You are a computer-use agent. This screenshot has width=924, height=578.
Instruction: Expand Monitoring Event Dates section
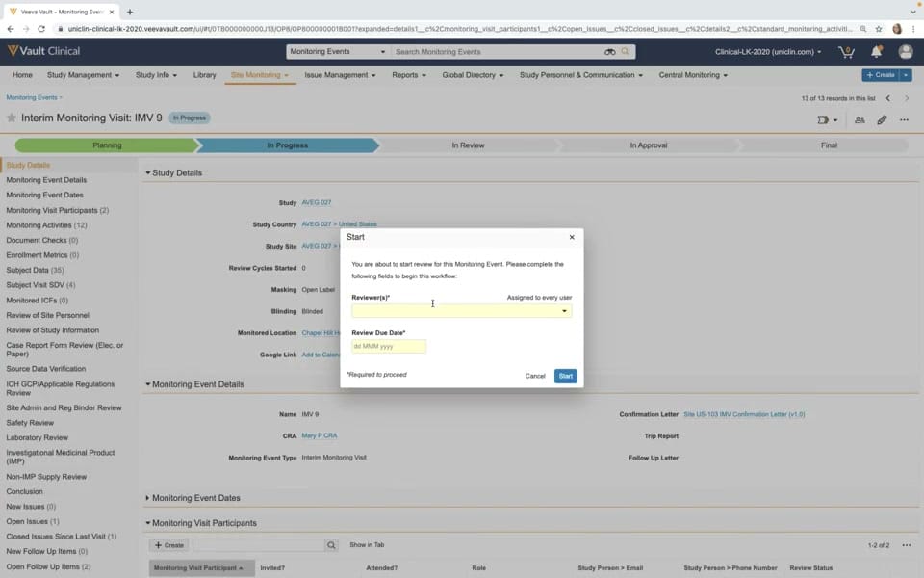[x=147, y=498]
